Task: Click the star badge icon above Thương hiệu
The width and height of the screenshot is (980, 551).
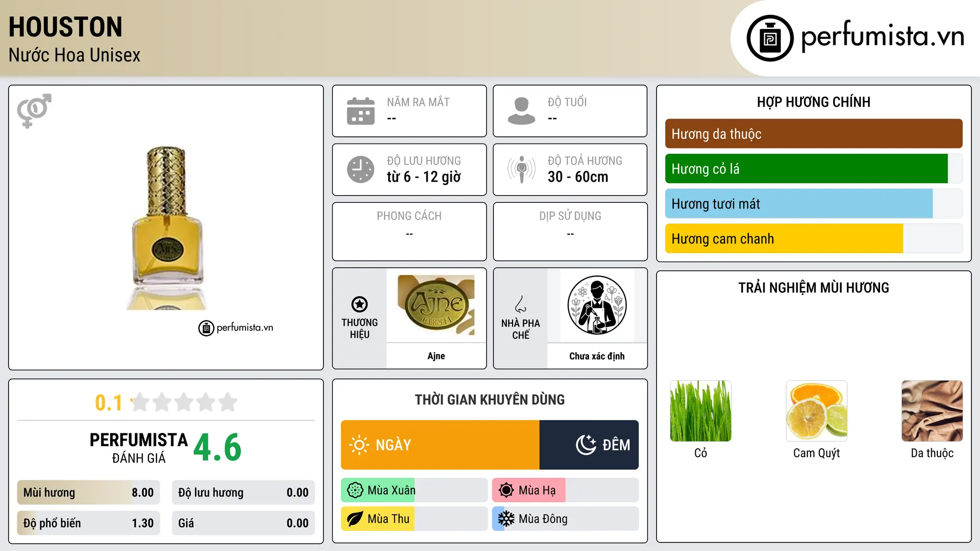Action: tap(359, 304)
